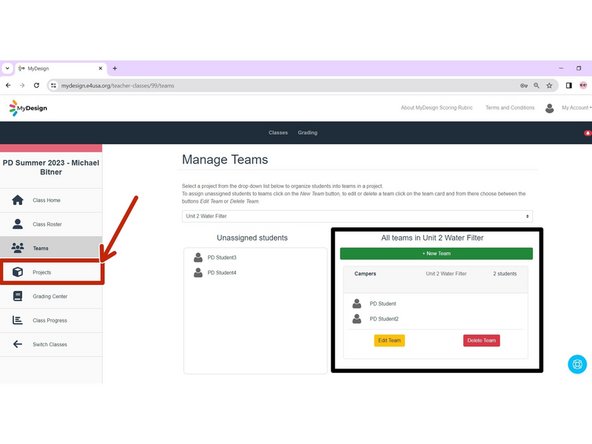Click Switch Classes label in sidebar
This screenshot has height=444, width=592.
[x=50, y=344]
